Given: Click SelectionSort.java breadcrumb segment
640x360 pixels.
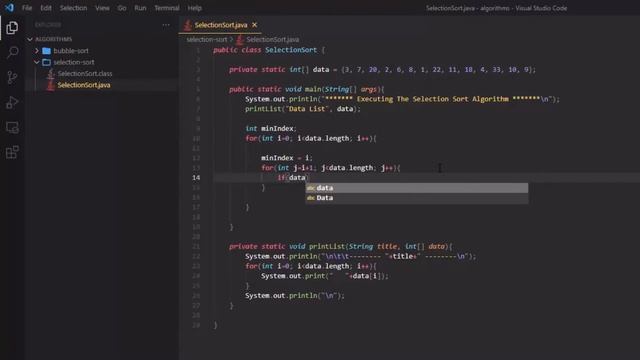Looking at the screenshot, I should click(x=273, y=40).
